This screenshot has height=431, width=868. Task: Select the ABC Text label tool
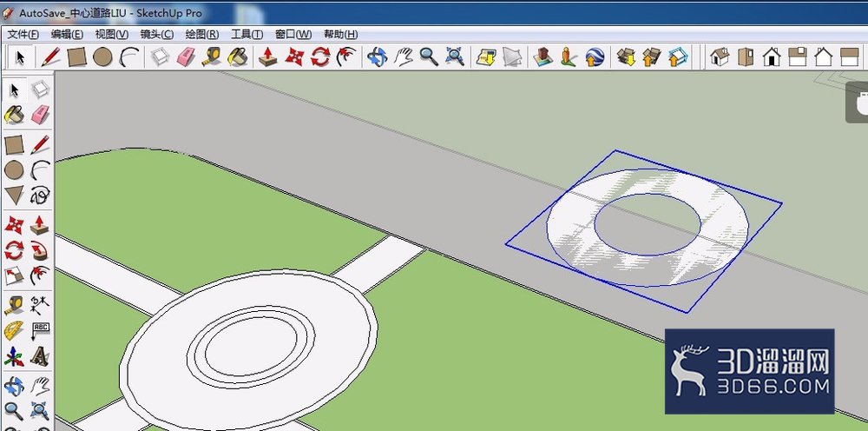[x=40, y=331]
